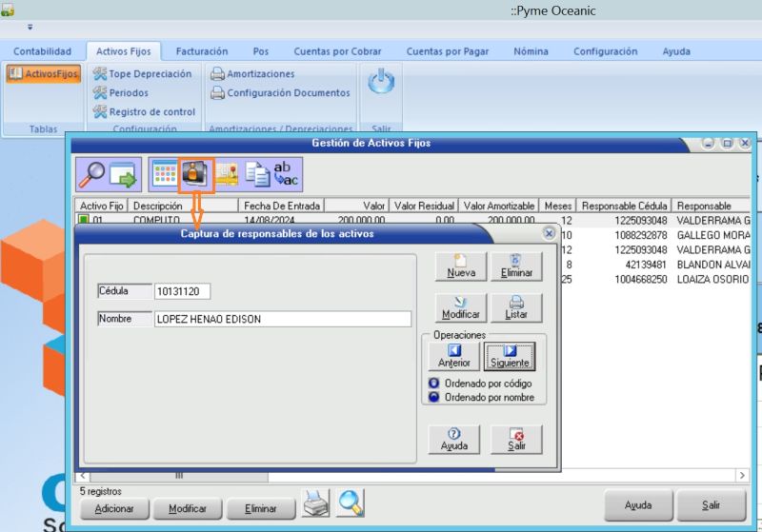Click the Nombre text field

(282, 320)
